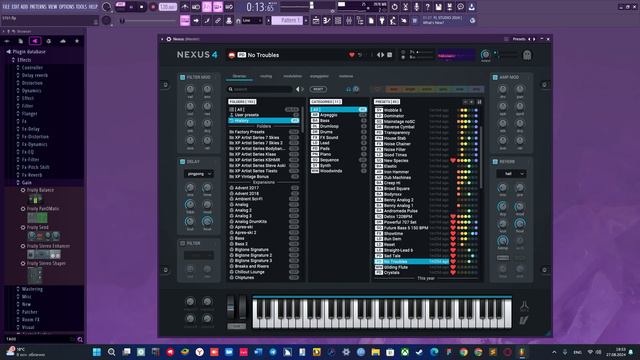Open the OPTIONS menu
640x360 pixels.
tap(67, 7)
